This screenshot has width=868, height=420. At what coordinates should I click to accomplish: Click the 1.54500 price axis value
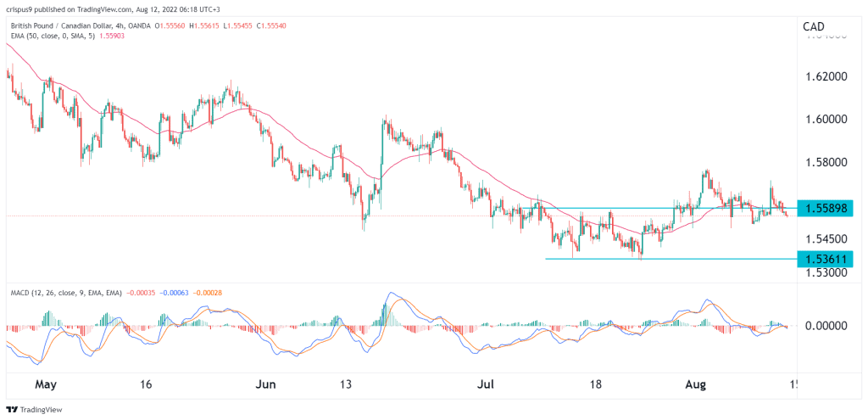pos(826,239)
